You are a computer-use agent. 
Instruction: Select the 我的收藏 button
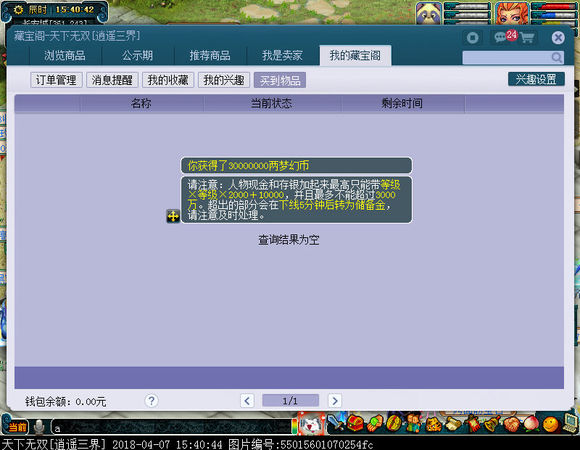(x=168, y=80)
